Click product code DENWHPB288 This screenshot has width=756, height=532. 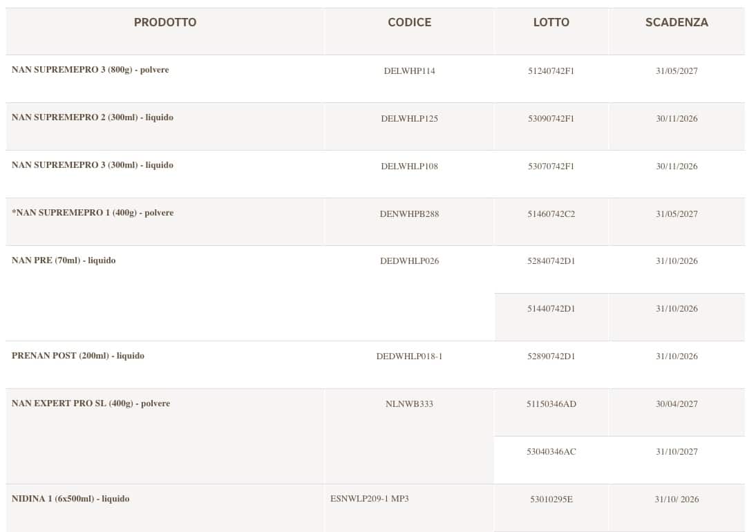(409, 213)
